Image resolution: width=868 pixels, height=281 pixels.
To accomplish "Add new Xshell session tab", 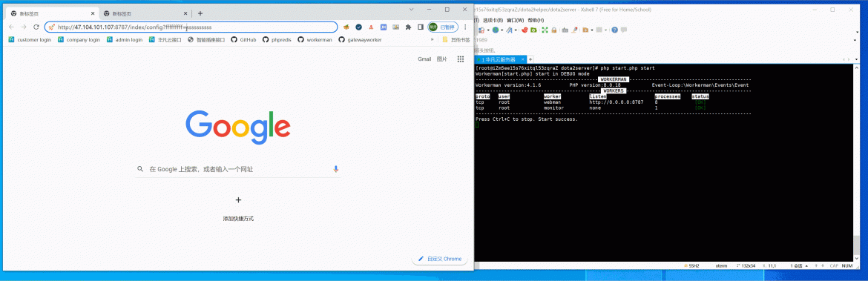I will tap(530, 59).
